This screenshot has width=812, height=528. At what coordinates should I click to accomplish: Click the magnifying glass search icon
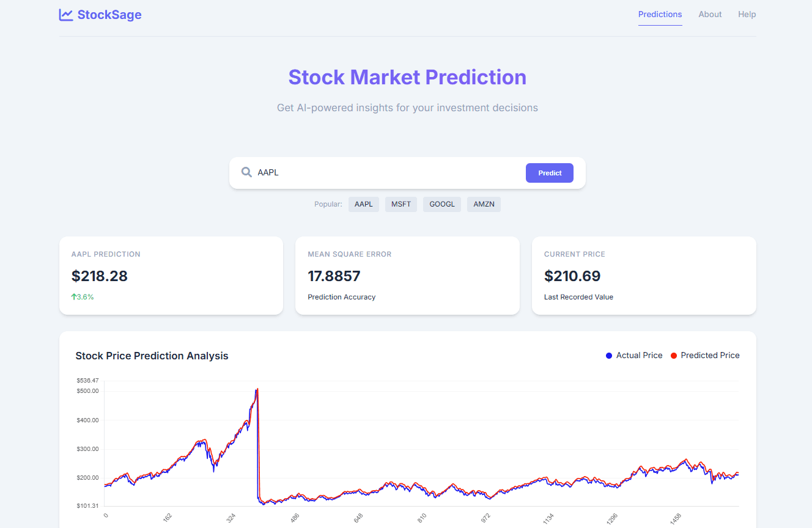pos(247,172)
